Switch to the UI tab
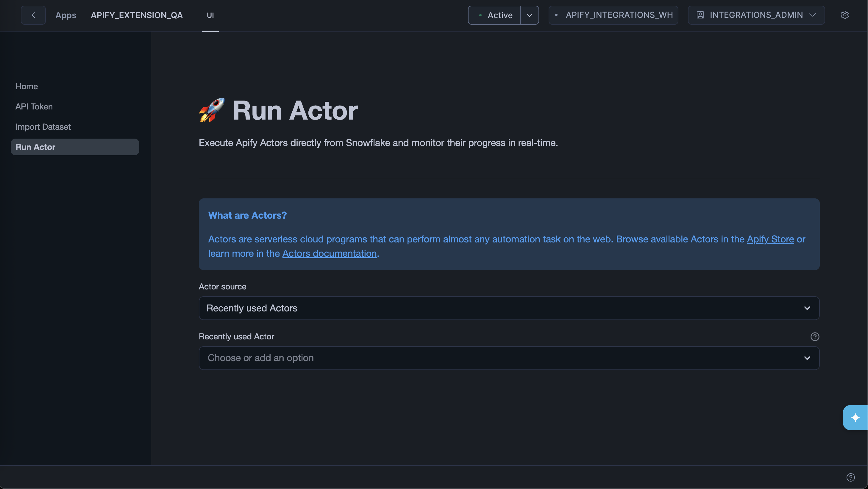 (210, 15)
